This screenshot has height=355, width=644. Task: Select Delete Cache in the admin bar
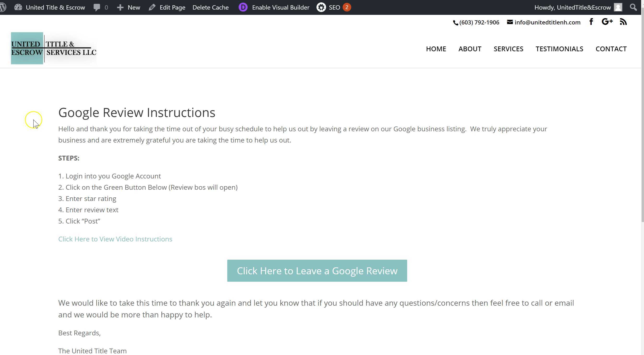click(211, 7)
